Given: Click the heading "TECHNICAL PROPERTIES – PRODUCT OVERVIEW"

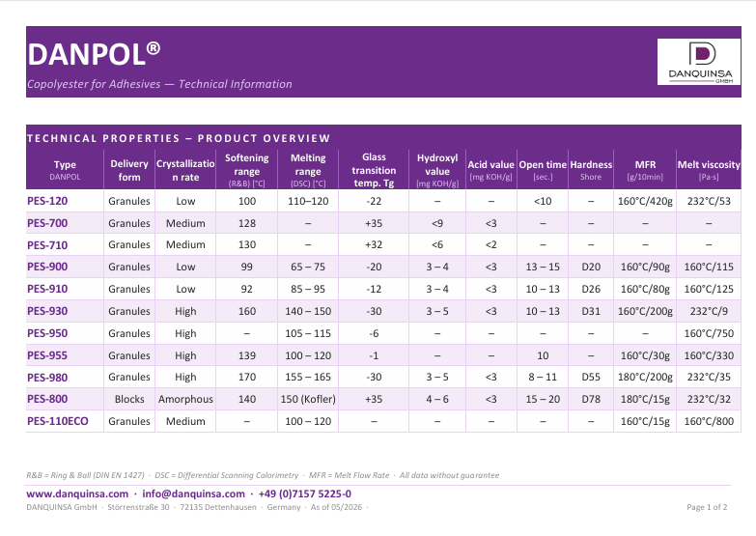Looking at the screenshot, I should (179, 138).
